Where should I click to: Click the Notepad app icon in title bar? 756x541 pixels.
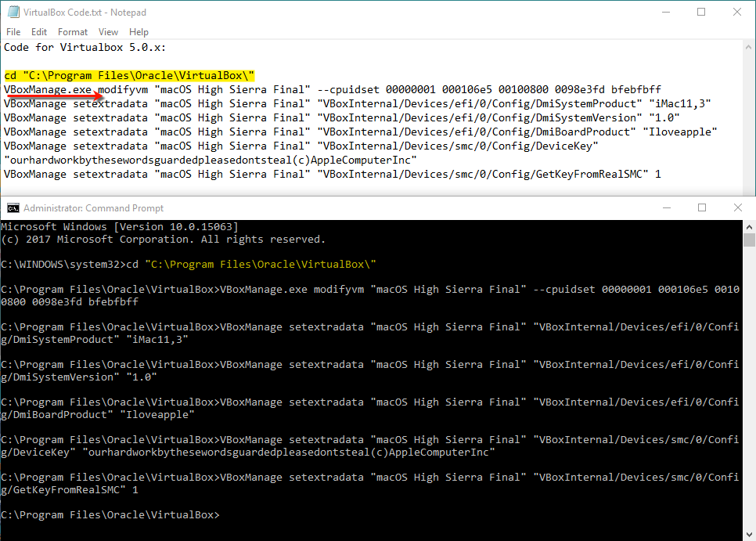click(x=13, y=12)
